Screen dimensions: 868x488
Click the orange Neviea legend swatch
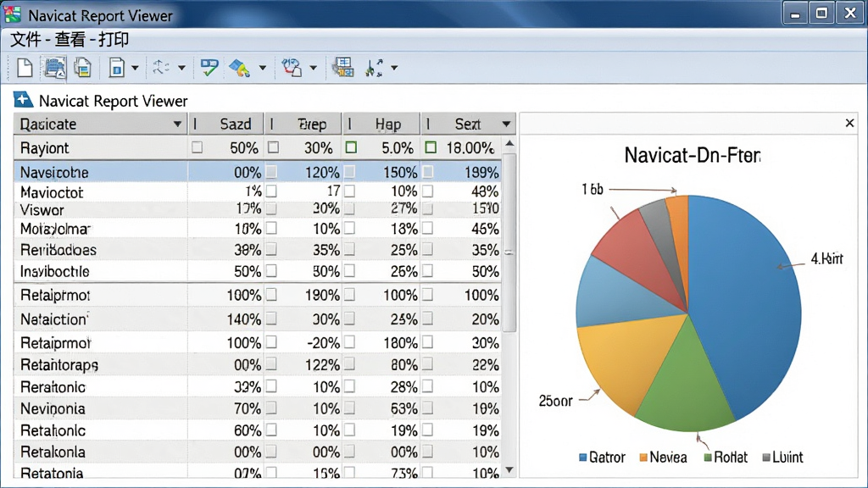pyautogui.click(x=643, y=457)
